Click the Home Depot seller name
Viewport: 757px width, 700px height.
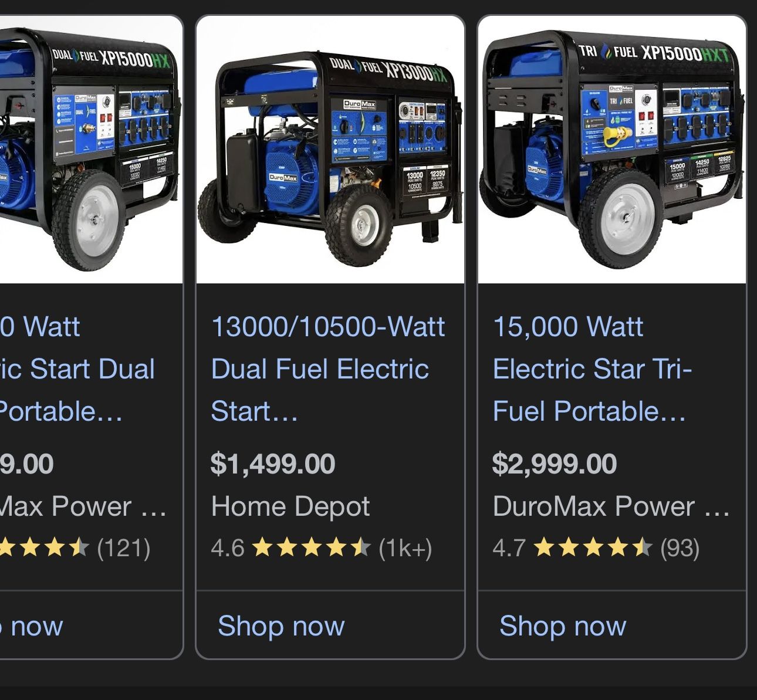coord(290,506)
